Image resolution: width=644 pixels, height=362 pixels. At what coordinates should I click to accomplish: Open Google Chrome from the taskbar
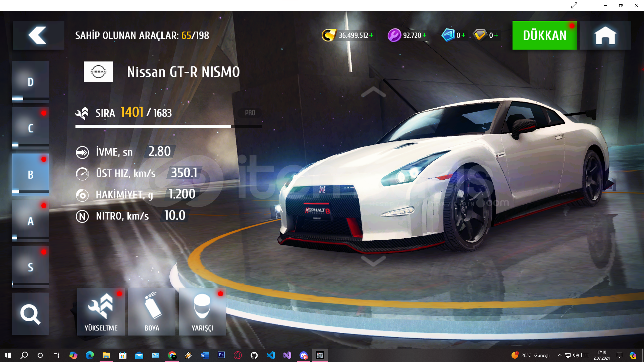tap(172, 355)
